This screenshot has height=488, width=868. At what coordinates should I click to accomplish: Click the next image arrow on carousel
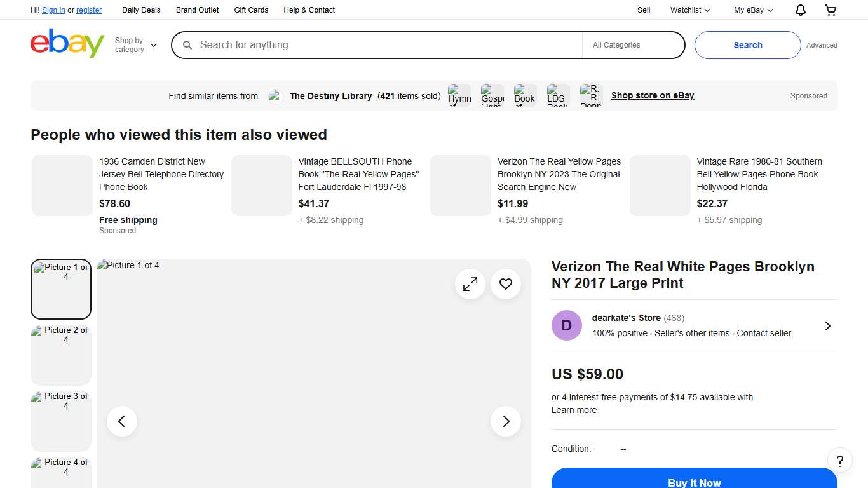(505, 421)
